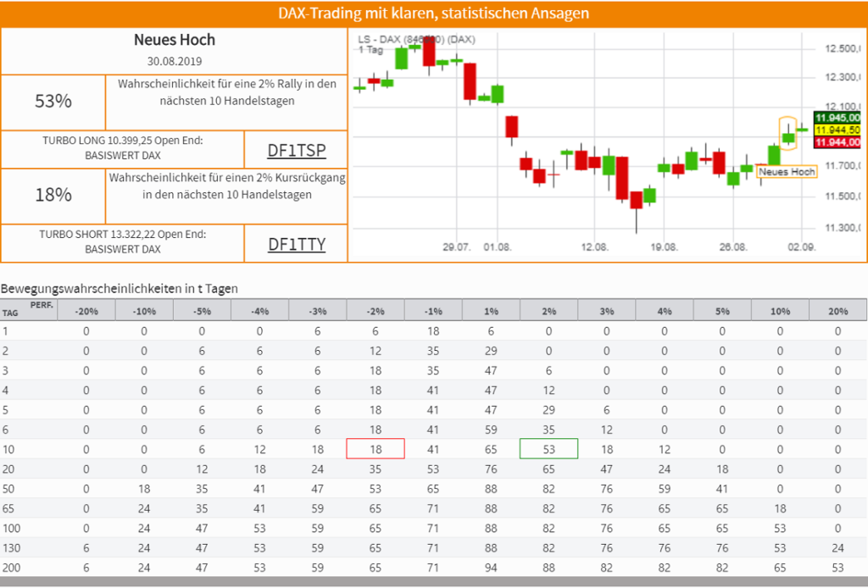Viewport: 868px width, 588px height.
Task: Click the '1 Tag' timeframe label in chart
Action: coord(370,50)
